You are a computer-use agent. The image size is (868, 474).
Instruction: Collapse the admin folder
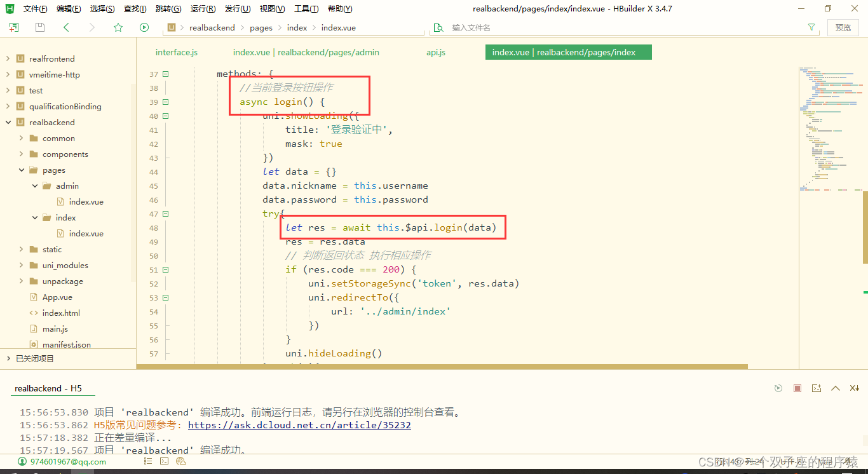tap(34, 186)
